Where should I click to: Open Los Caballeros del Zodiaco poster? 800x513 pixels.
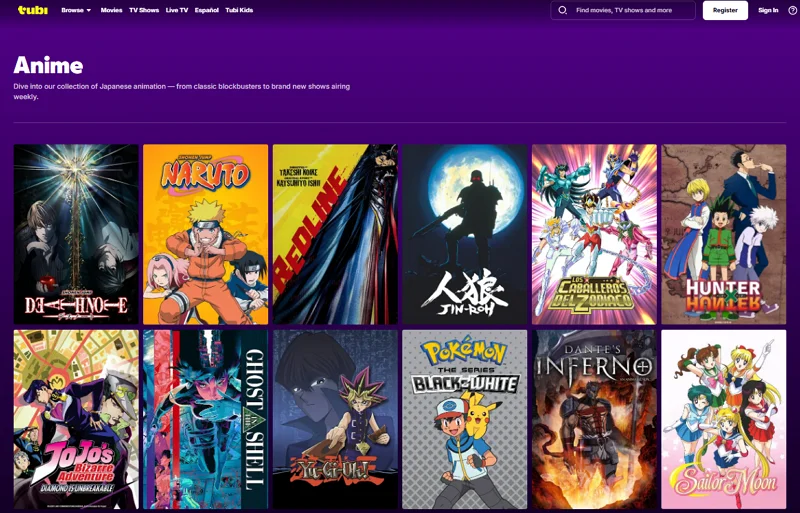(x=594, y=234)
